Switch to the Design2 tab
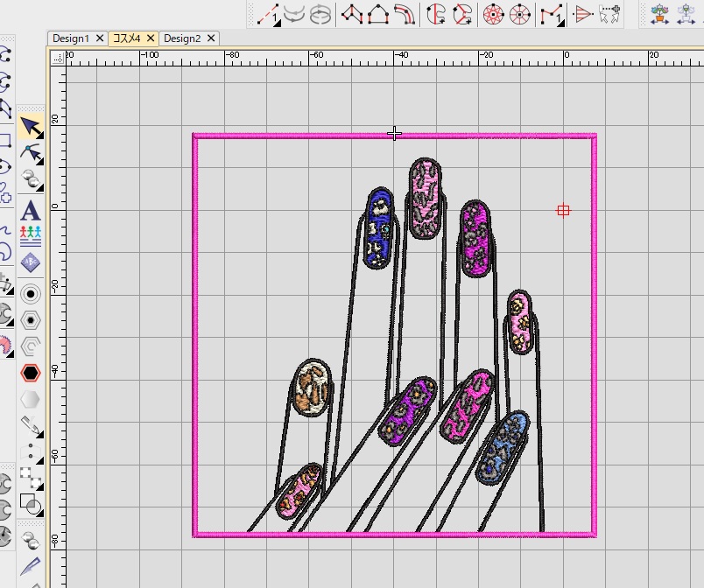 pyautogui.click(x=182, y=38)
